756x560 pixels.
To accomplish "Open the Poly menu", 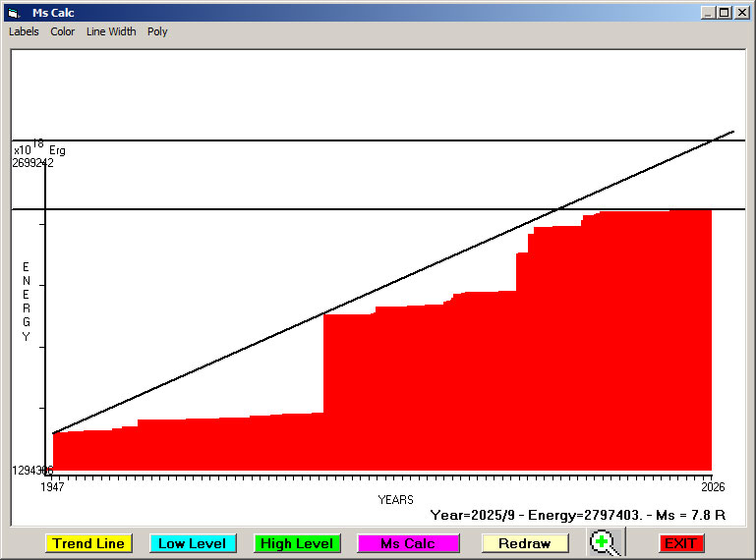I will 157,31.
